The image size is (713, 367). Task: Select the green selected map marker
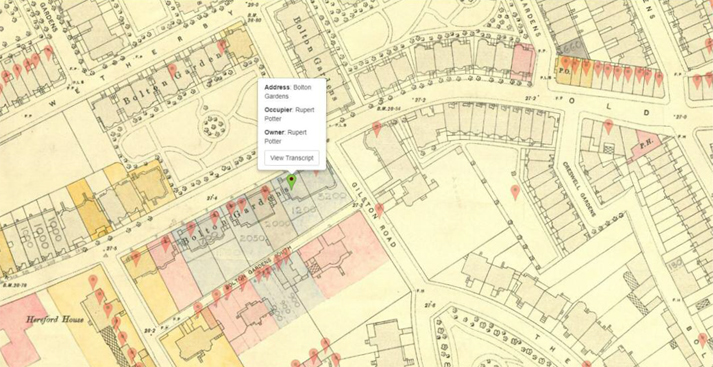pos(291,182)
